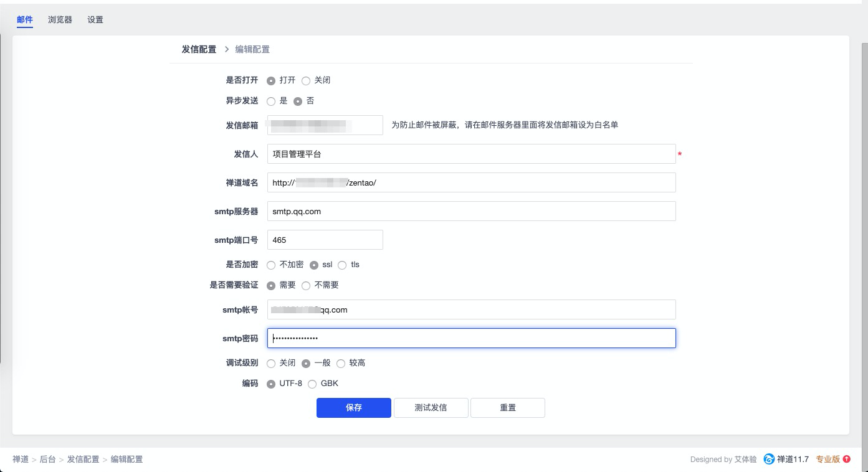The width and height of the screenshot is (868, 472).
Task: Click the 专业版 link in footer
Action: (827, 460)
